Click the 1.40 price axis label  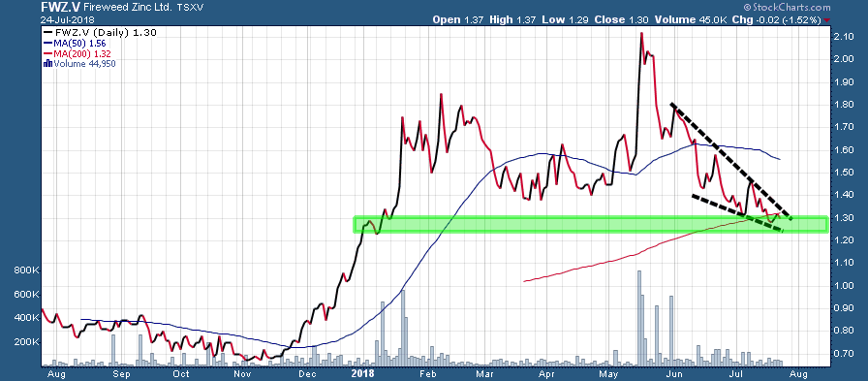tap(844, 195)
